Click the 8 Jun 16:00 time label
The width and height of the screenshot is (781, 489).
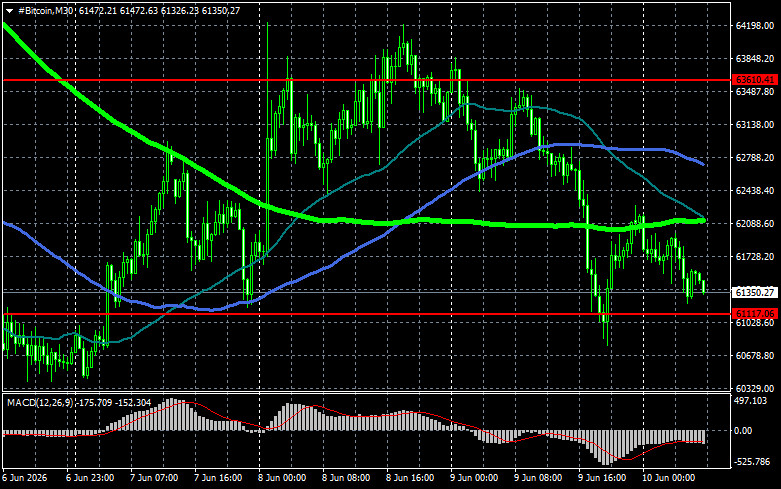coord(410,478)
